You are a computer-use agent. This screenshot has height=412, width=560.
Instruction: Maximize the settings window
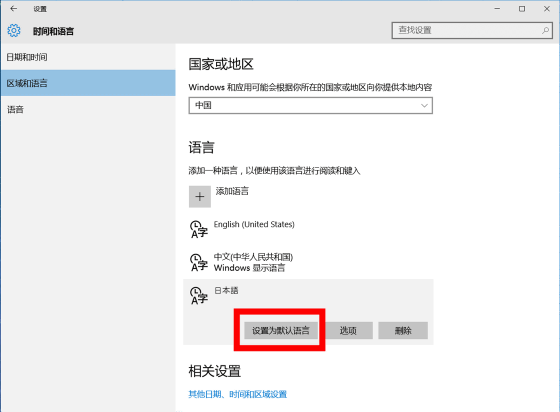(522, 9)
